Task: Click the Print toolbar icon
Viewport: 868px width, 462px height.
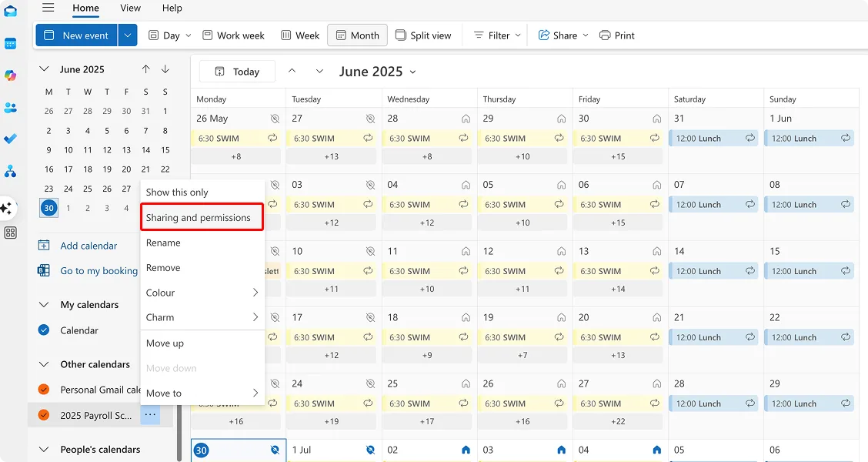Action: click(x=616, y=35)
